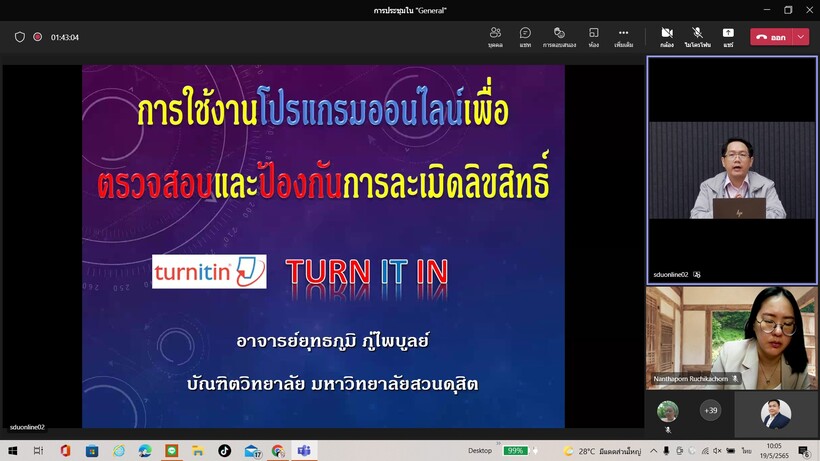Select the sduonline02 presenter video tile
Image resolution: width=820 pixels, height=461 pixels.
(x=732, y=170)
